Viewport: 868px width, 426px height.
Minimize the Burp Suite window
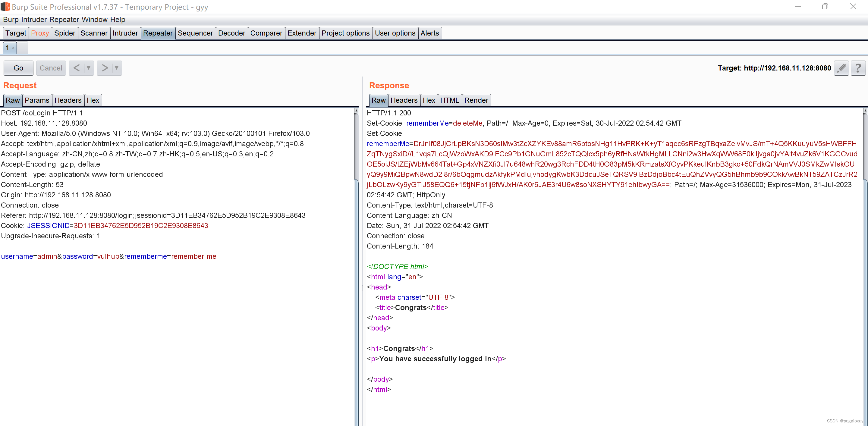tap(797, 7)
